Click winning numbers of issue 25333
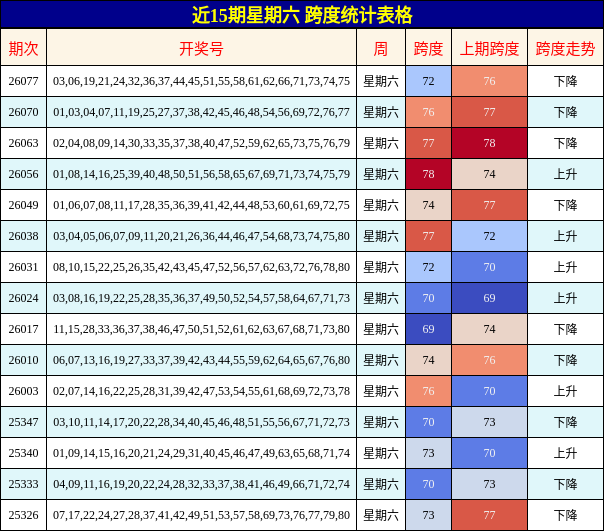 point(201,484)
